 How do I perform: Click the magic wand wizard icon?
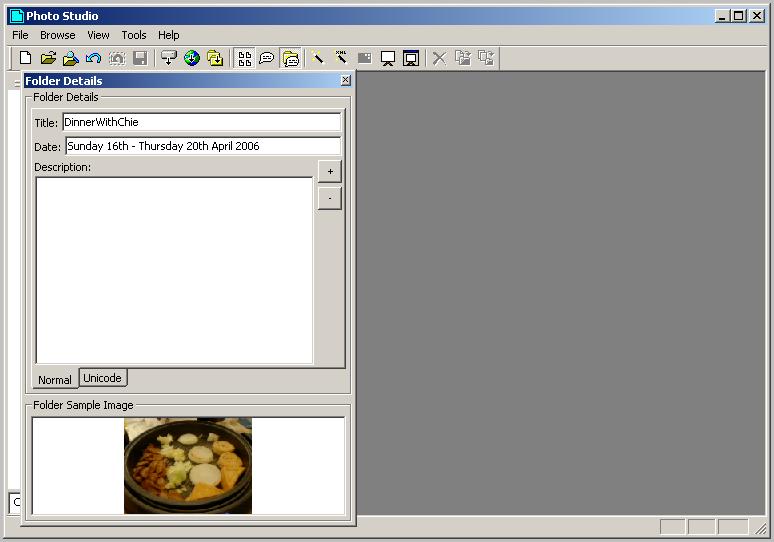pos(317,58)
